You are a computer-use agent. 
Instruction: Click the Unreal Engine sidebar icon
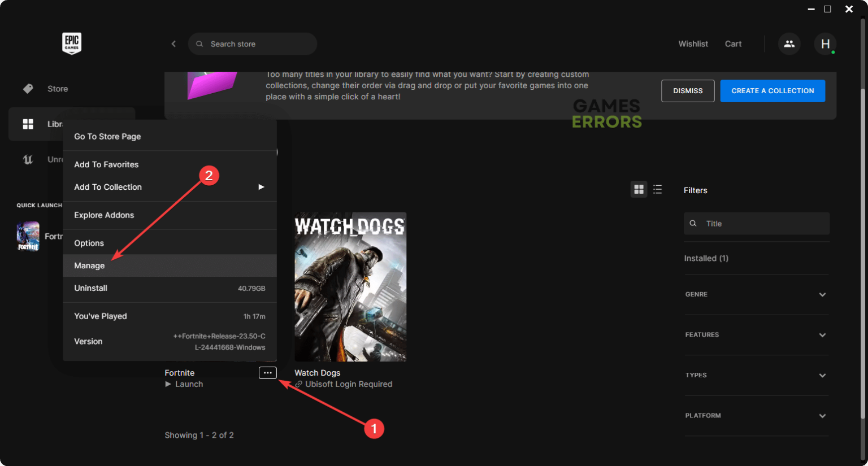(x=28, y=159)
